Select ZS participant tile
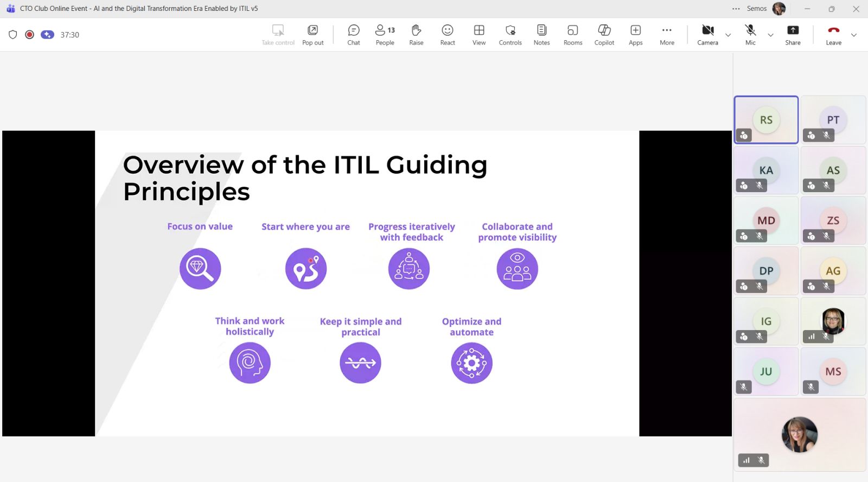868x482 pixels. 833,220
